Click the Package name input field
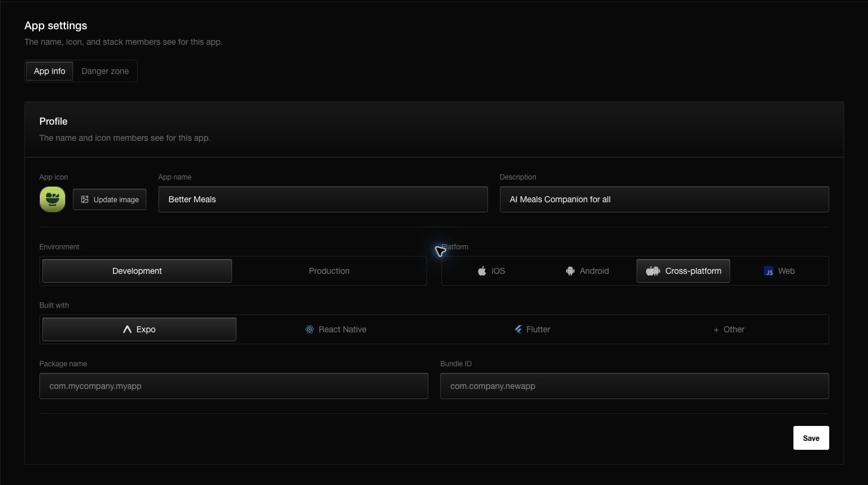Screen dimensions: 868x485 coord(234,386)
